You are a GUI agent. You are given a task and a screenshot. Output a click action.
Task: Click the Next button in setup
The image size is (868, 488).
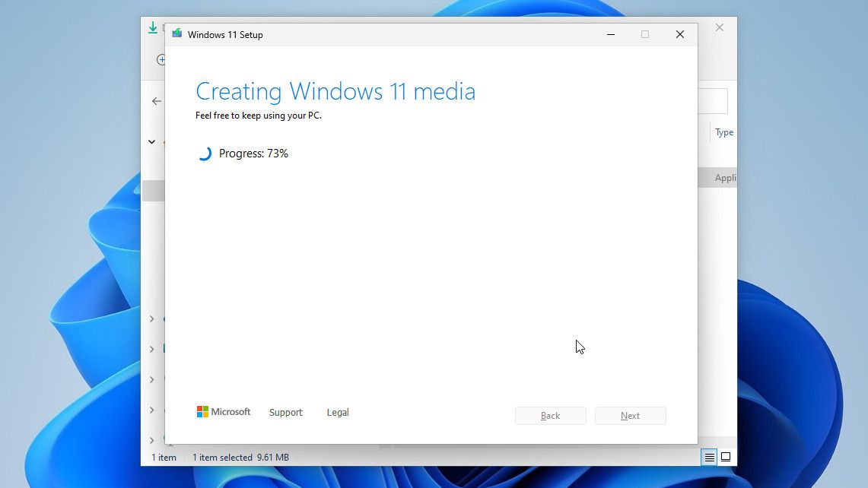click(x=630, y=416)
